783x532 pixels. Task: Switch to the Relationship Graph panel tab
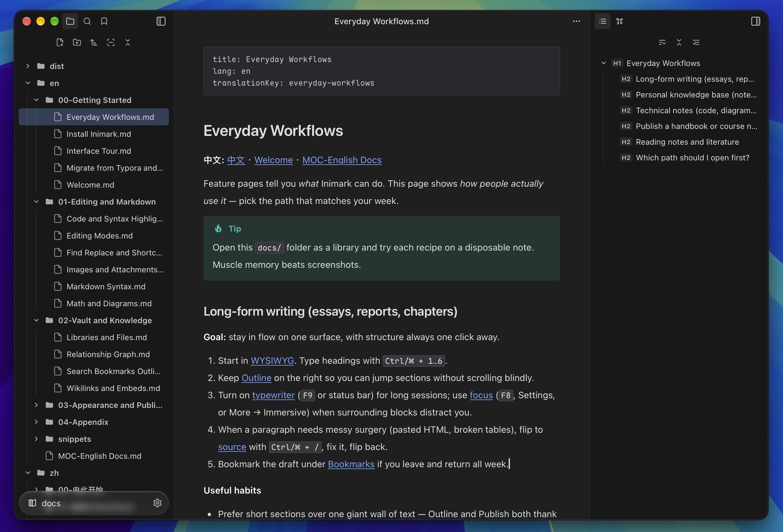click(x=619, y=21)
